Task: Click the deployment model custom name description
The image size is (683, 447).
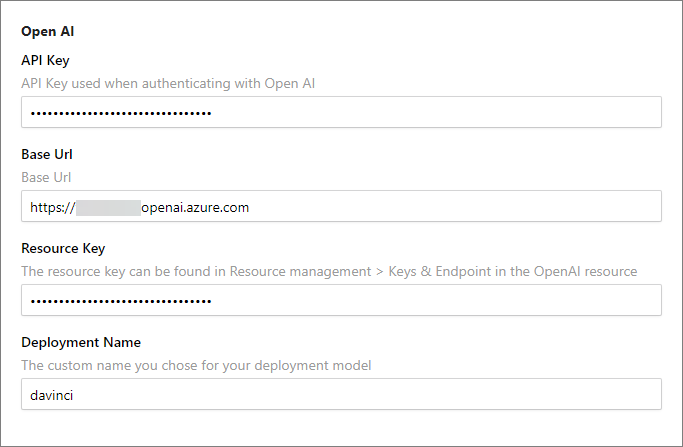Action: click(196, 365)
